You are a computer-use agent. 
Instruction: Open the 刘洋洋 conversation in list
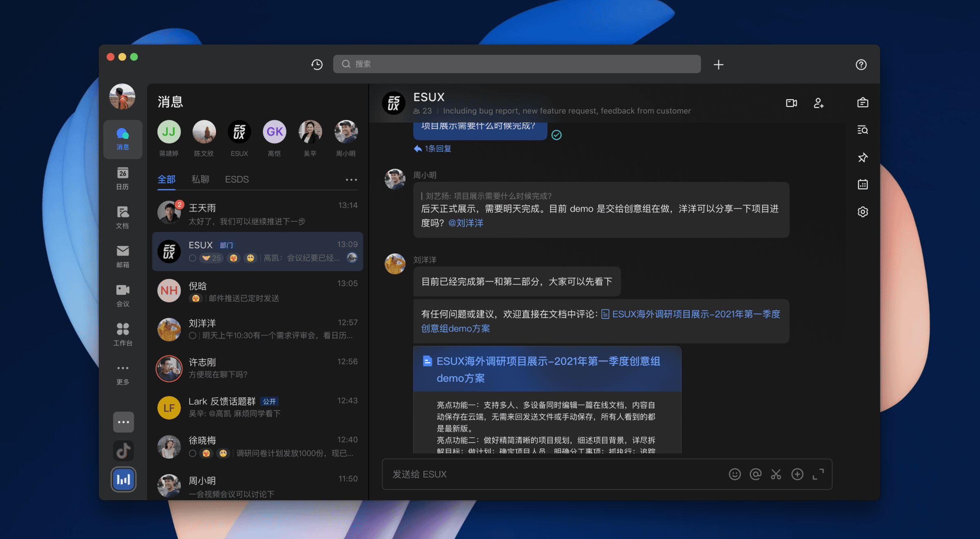pos(257,330)
